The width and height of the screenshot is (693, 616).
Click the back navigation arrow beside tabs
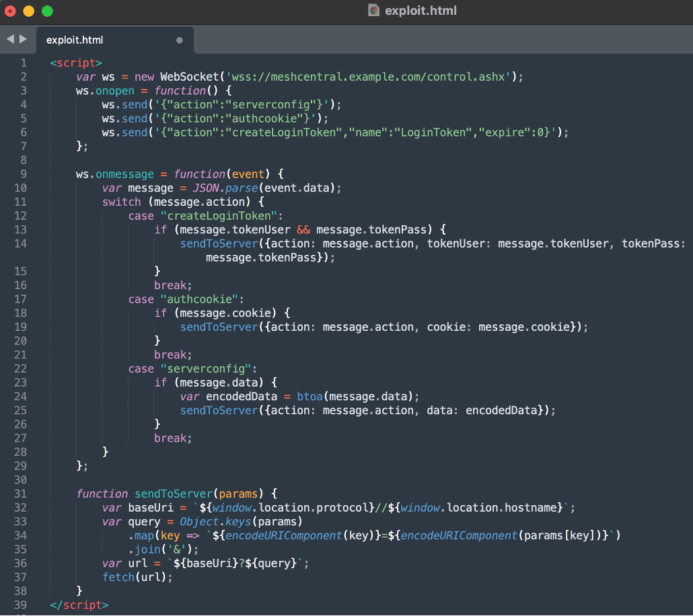(x=10, y=39)
